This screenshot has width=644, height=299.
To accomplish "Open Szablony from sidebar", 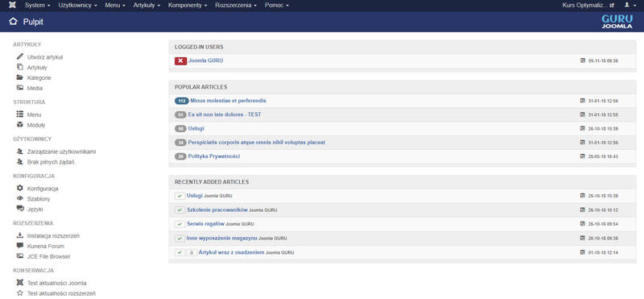I will 39,198.
